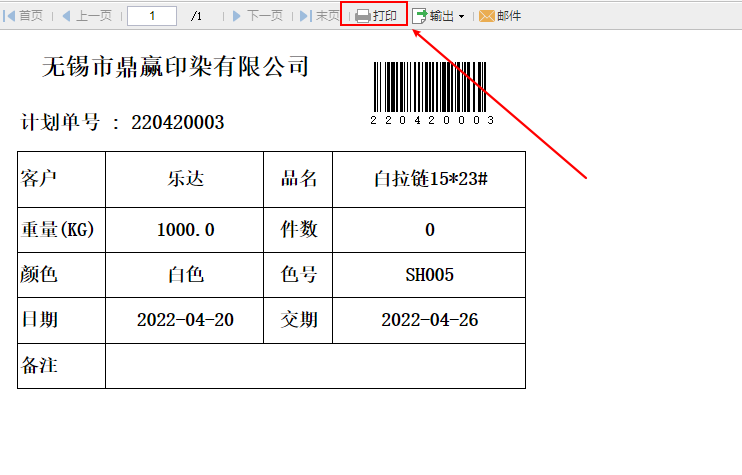This screenshot has height=475, width=742.
Task: Go to 首页 text button
Action: [x=31, y=16]
